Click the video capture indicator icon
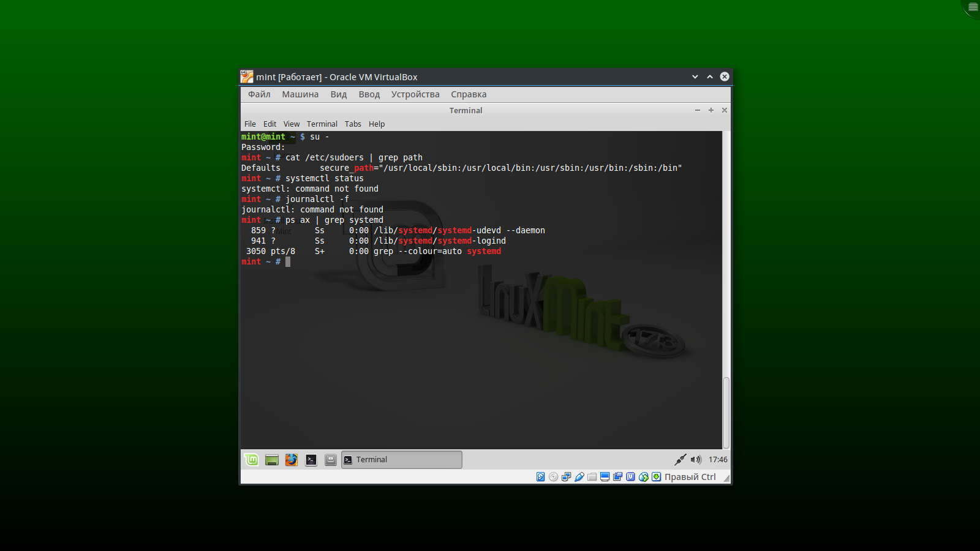 point(618,477)
